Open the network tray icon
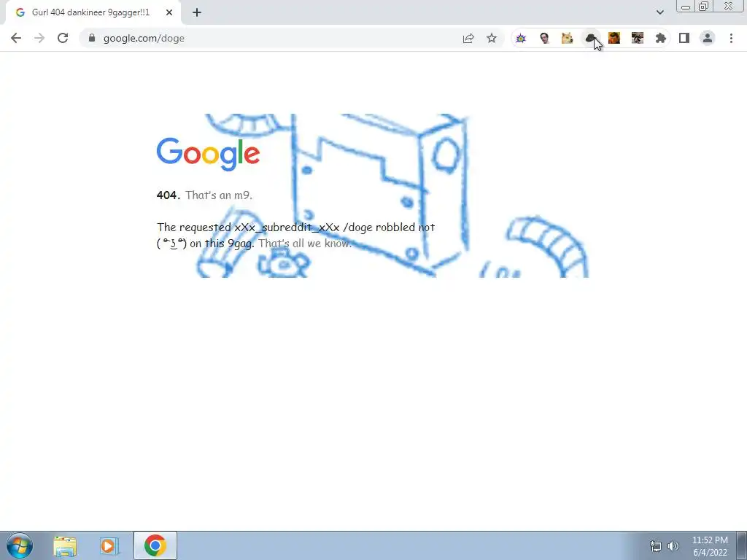The height and width of the screenshot is (560, 747). coord(656,546)
